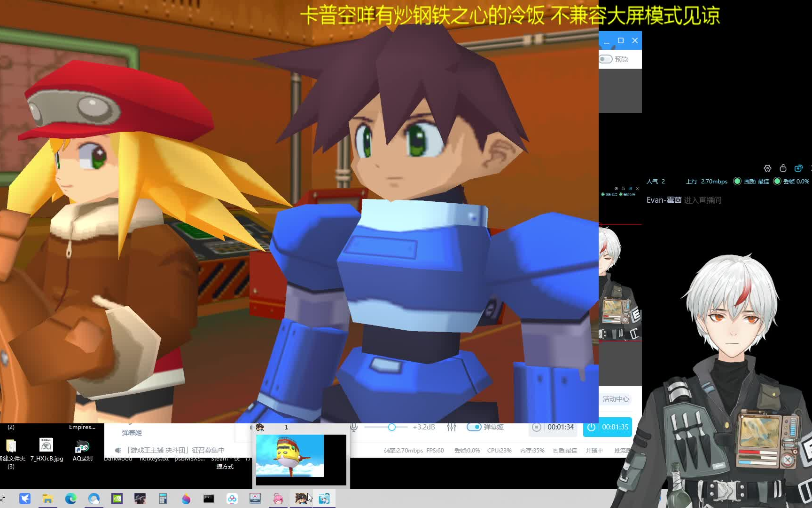
Task: Toggle the 预览 preview switch
Action: click(x=606, y=59)
